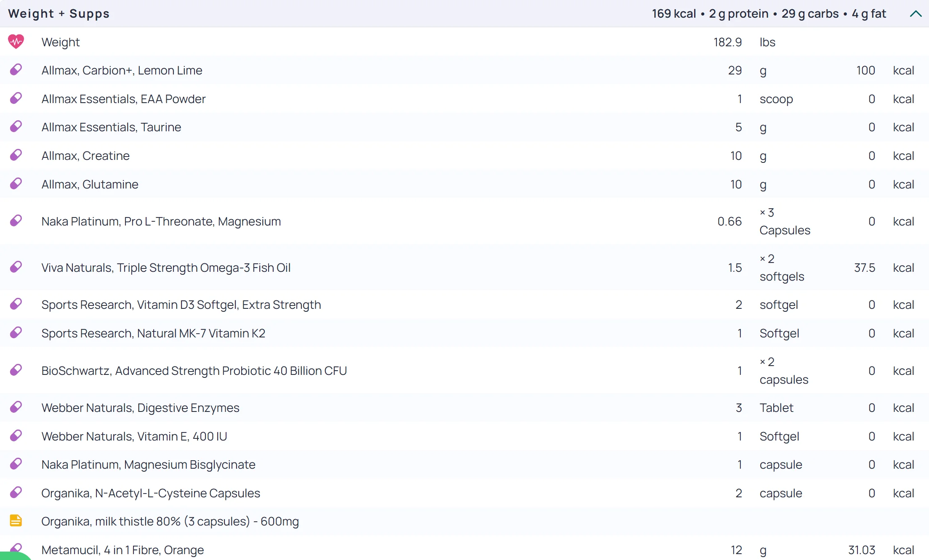Select the Weight entry name
This screenshot has width=929, height=560.
tap(61, 42)
